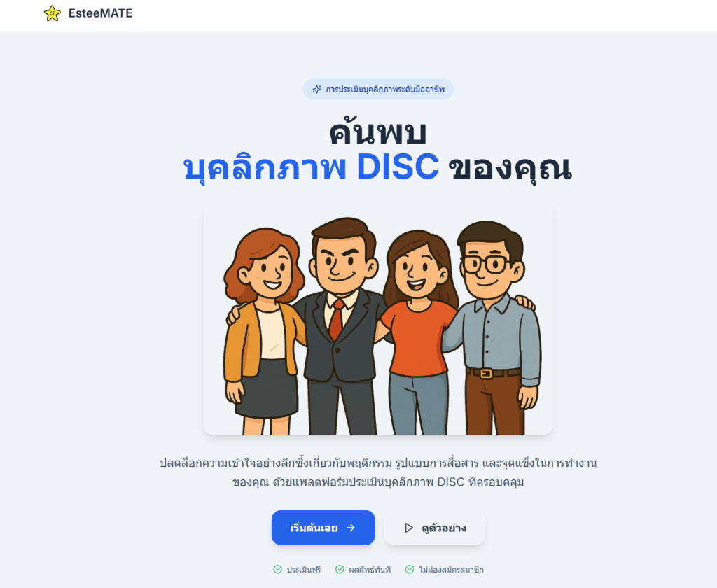Viewport: 717px width, 588px height.
Task: Click the play triangle icon beside ดูตัวอย่าง
Action: pyautogui.click(x=409, y=528)
